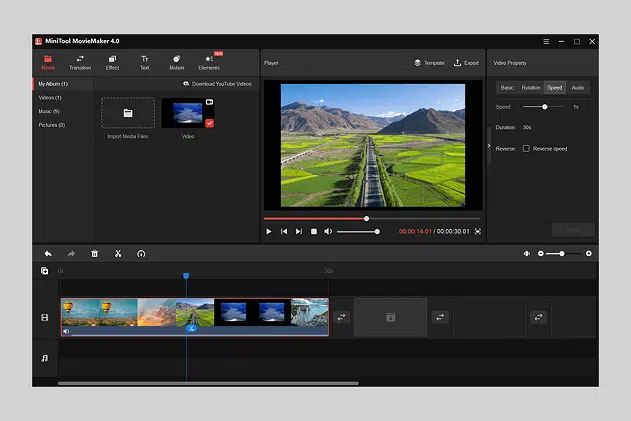Open the Motion panel icon
The width and height of the screenshot is (631, 421).
point(176,62)
